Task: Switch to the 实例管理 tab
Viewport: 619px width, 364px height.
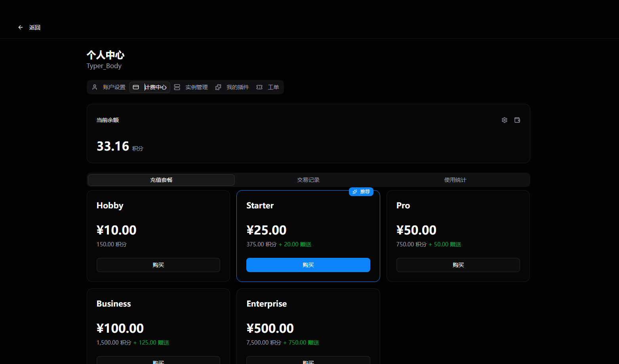Action: point(191,87)
